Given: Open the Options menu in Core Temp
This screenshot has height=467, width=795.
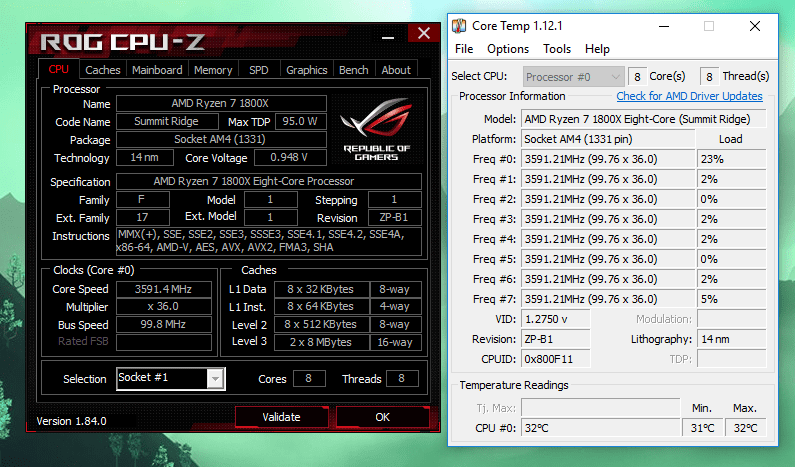Looking at the screenshot, I should pos(508,49).
